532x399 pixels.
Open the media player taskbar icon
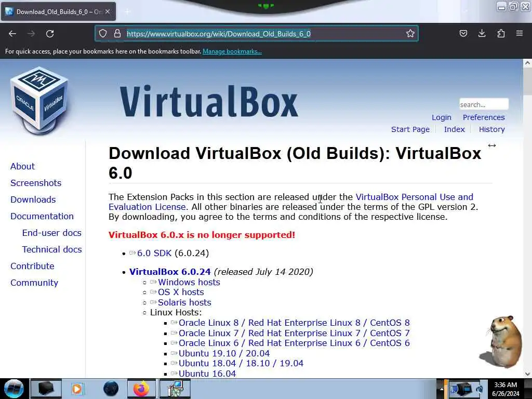tap(77, 389)
